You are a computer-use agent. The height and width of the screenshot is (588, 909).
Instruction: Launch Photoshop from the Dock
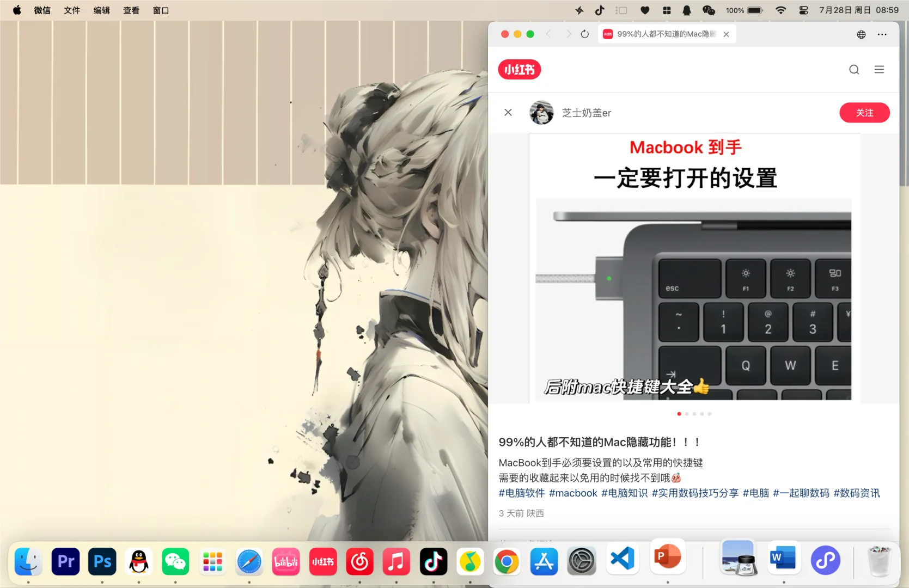(x=101, y=561)
